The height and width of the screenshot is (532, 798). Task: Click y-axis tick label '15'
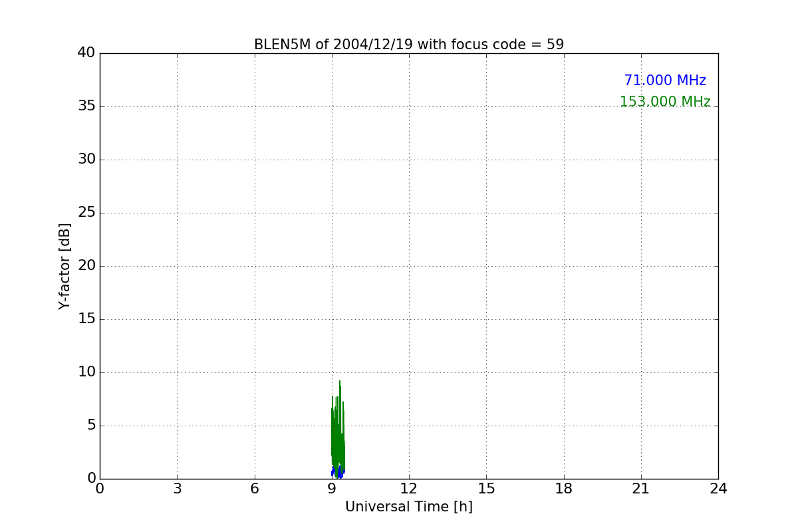(x=86, y=319)
